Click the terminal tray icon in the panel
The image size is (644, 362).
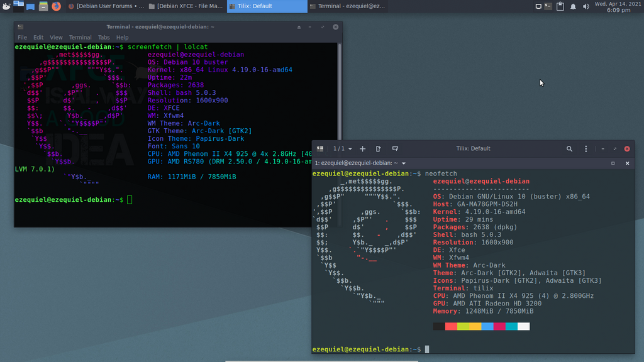[548, 6]
